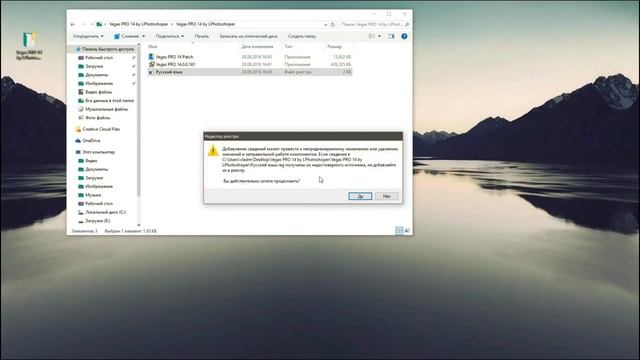The height and width of the screenshot is (360, 640).
Task: Sort files by the Тип column header
Action: [288, 47]
